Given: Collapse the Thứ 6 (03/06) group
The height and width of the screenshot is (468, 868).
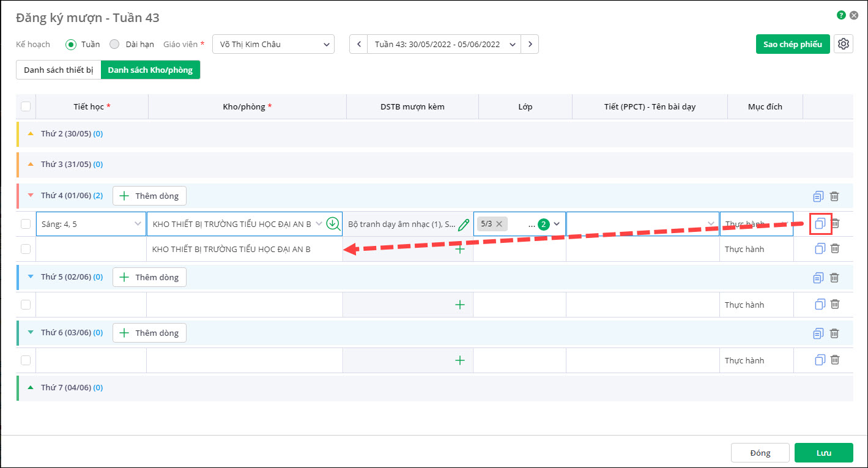Looking at the screenshot, I should 31,333.
